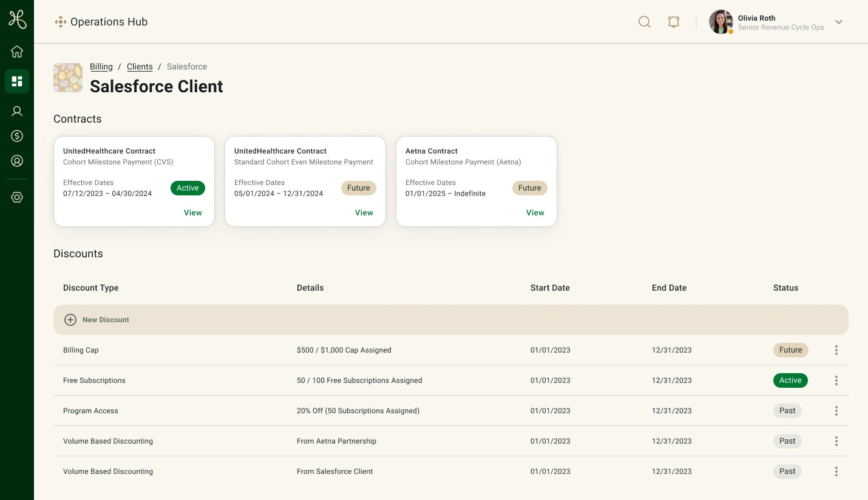Click the Operations Hub logo icon
The width and height of the screenshot is (868, 500).
pyautogui.click(x=60, y=22)
